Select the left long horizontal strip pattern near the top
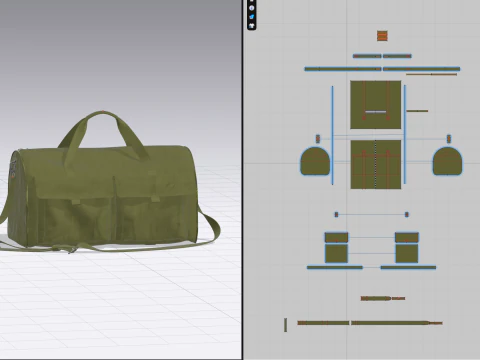 tap(343, 69)
